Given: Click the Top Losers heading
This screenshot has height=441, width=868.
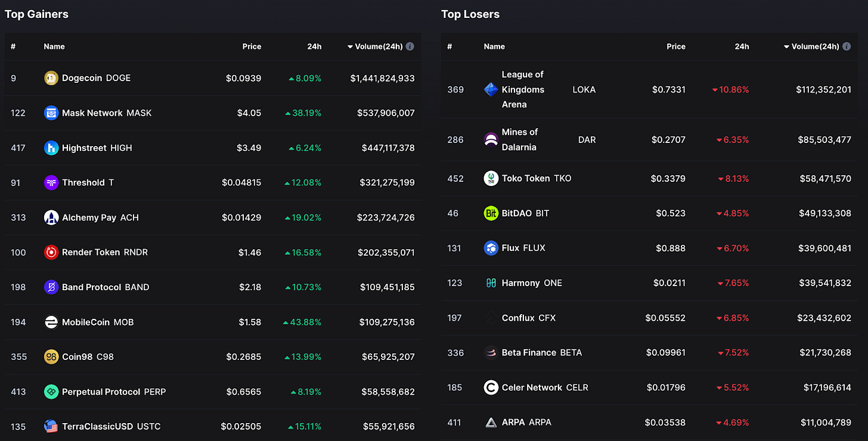Looking at the screenshot, I should (x=470, y=14).
